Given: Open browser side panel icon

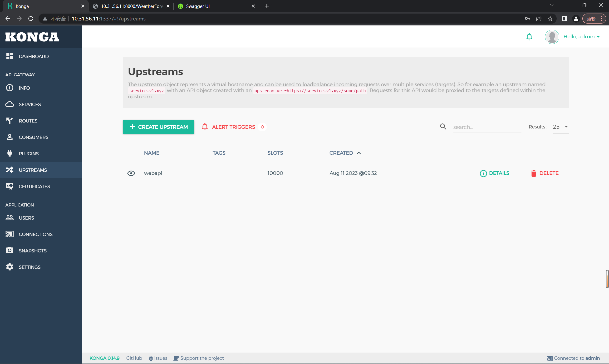Looking at the screenshot, I should 564,19.
